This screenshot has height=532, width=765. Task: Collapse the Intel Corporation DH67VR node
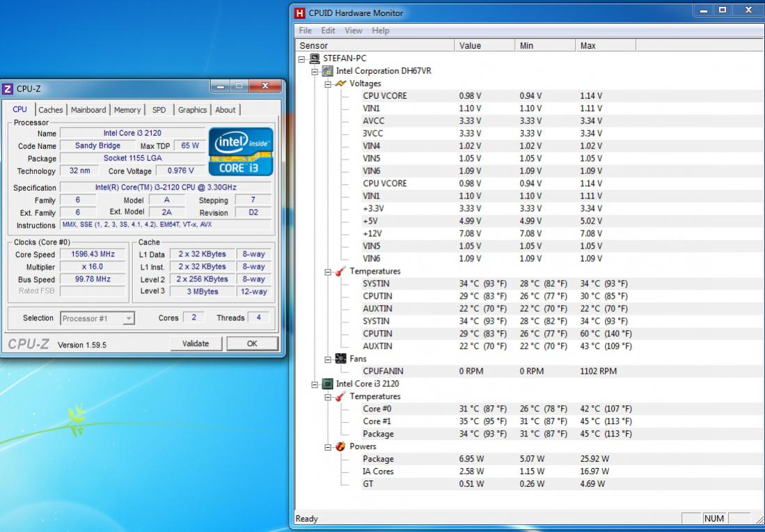[315, 71]
